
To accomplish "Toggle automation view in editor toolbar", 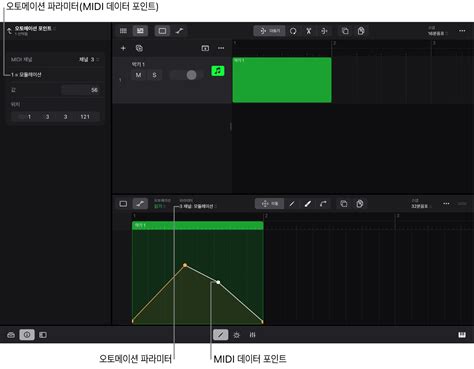I will 140,204.
